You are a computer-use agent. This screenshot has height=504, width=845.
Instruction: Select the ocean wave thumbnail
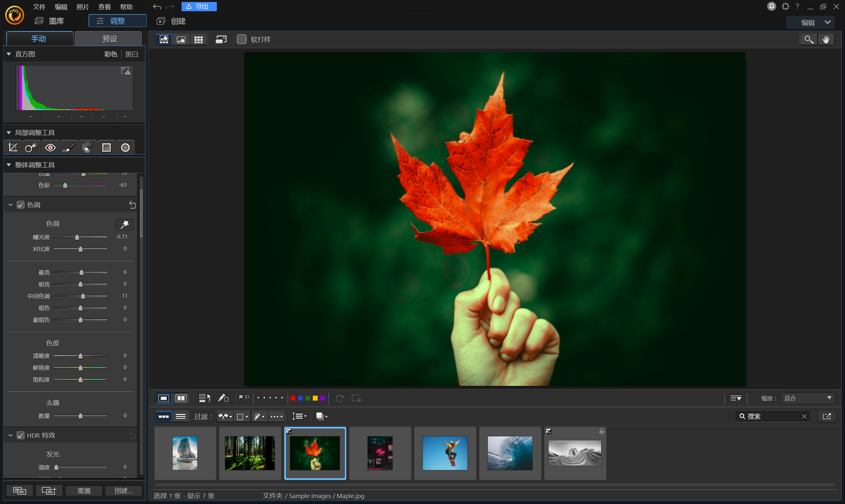pos(510,453)
